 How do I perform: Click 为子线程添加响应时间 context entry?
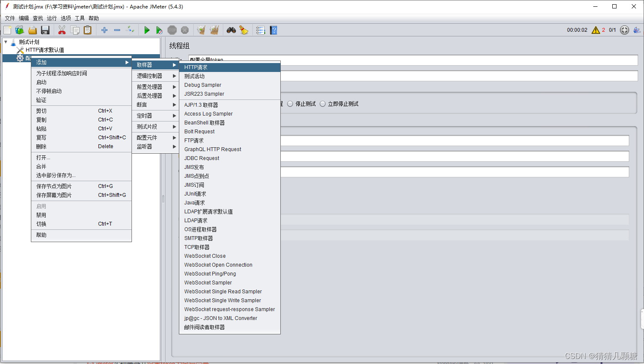coord(81,73)
